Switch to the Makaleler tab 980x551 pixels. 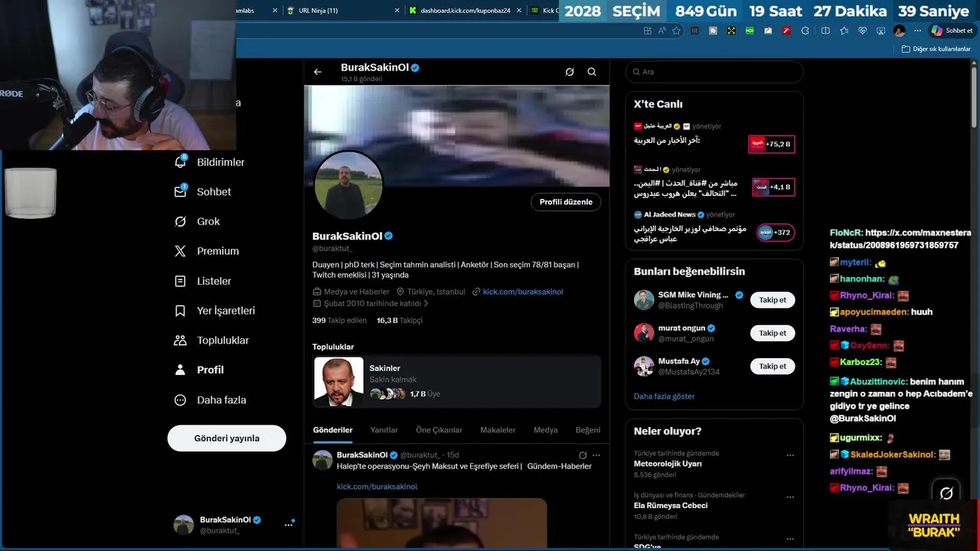pos(498,430)
